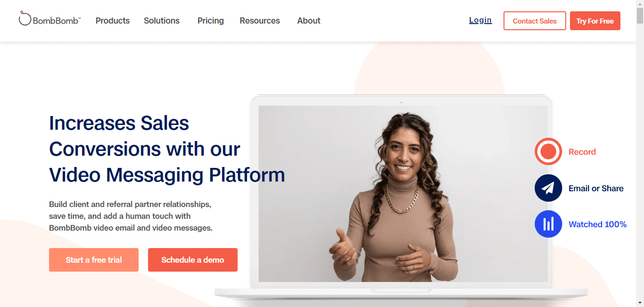This screenshot has width=644, height=307.
Task: Expand the Solutions menu
Action: 162,21
